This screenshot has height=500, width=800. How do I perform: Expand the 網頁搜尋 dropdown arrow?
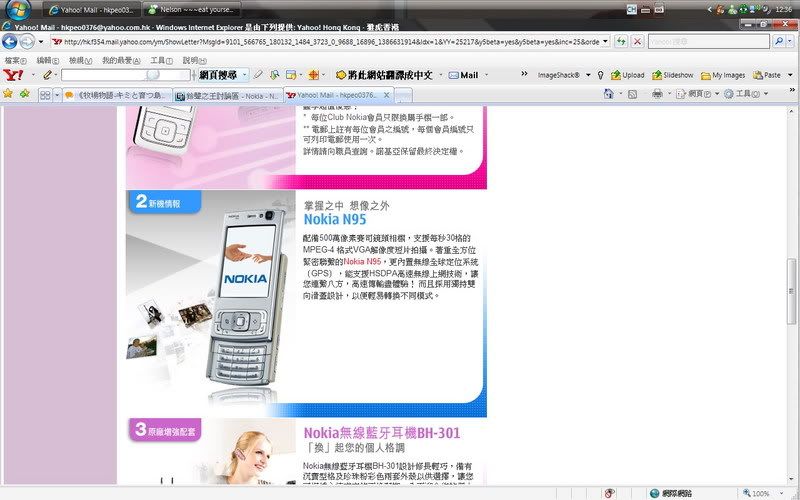point(244,75)
